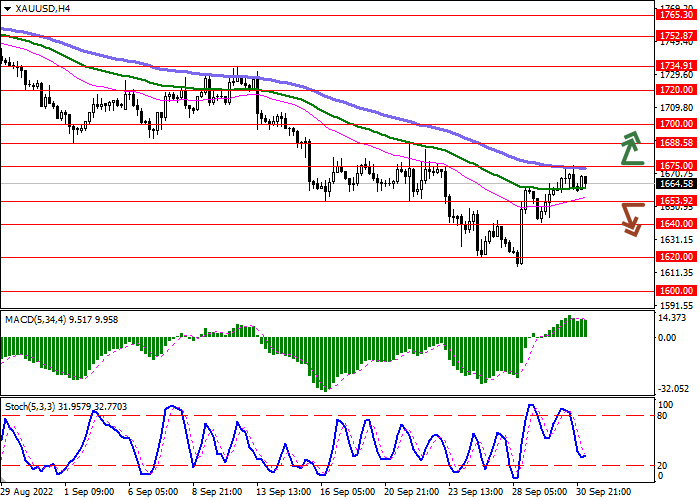The height and width of the screenshot is (500, 700).
Task: Open the chart menu triangle beside XAUUSD,H4
Action: 7,9
